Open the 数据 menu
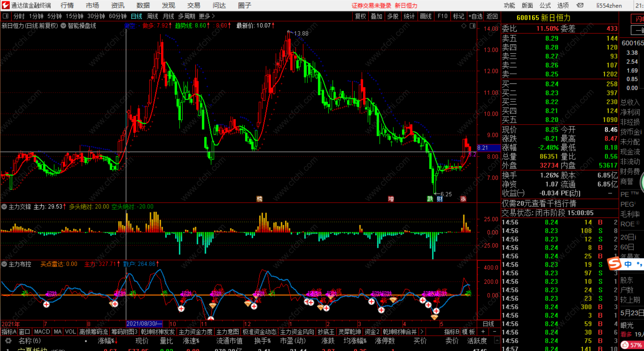The height and width of the screenshot is (351, 644). pyautogui.click(x=143, y=5)
